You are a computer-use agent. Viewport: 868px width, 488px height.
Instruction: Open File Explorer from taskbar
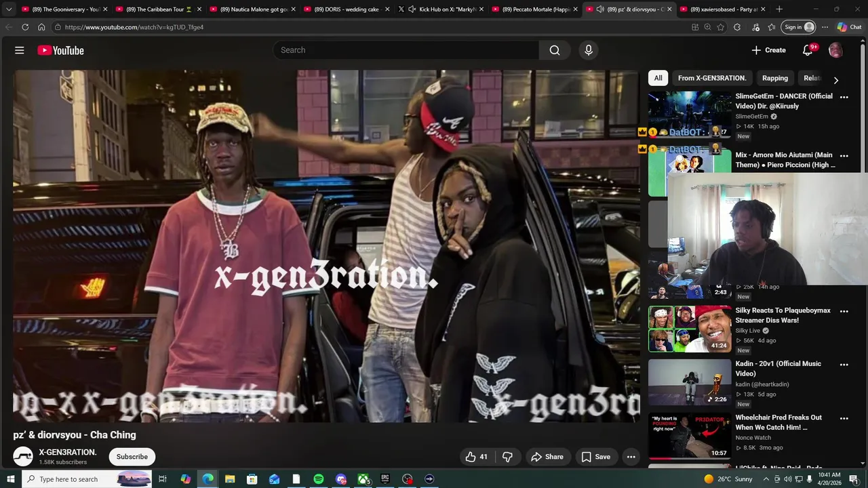coord(230,479)
